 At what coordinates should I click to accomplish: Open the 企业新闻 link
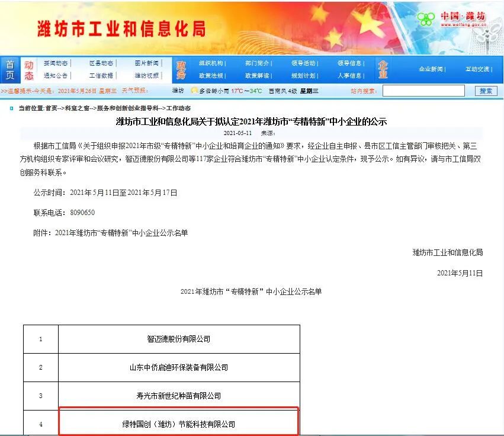coord(431,69)
